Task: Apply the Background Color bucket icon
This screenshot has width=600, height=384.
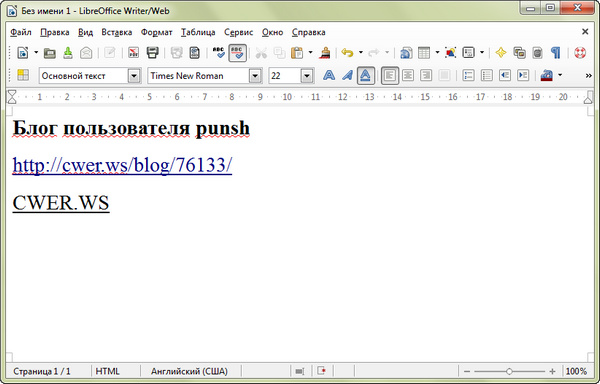Action: click(547, 75)
